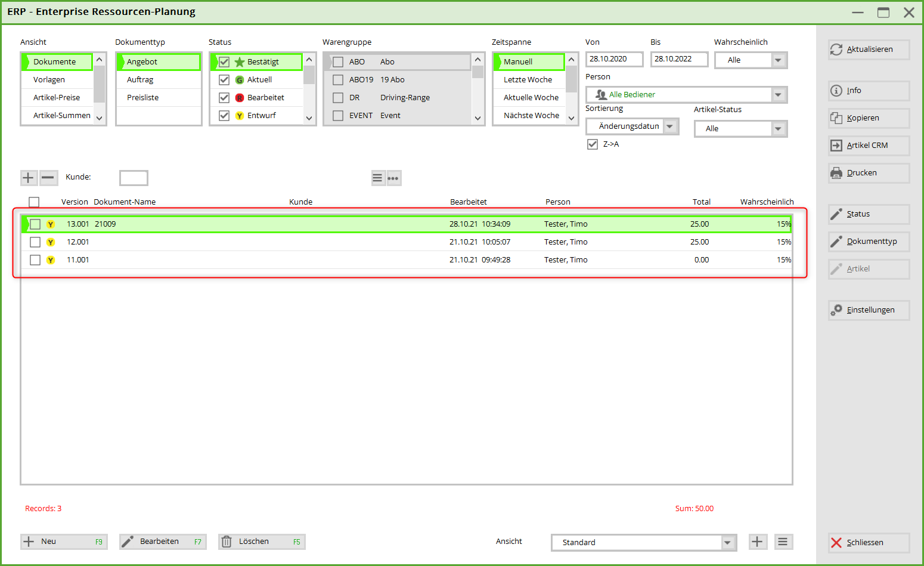Open the Info panel icon
The width and height of the screenshot is (924, 566).
click(836, 91)
